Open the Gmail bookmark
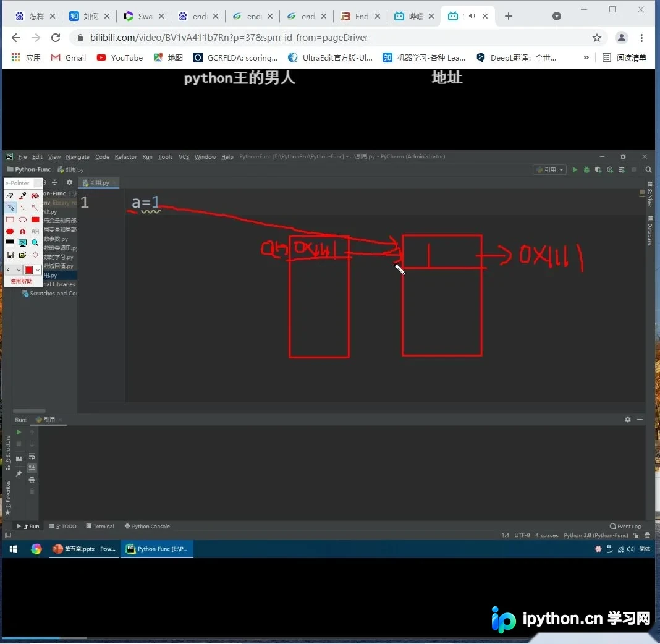 point(68,57)
